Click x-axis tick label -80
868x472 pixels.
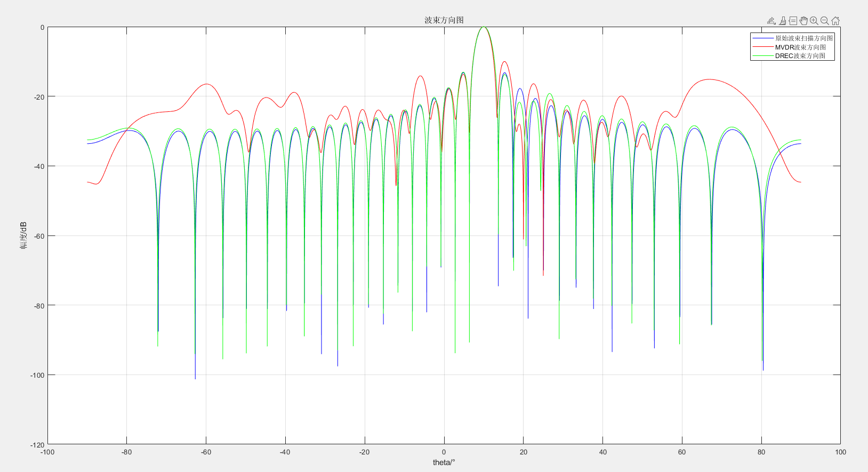pyautogui.click(x=126, y=452)
